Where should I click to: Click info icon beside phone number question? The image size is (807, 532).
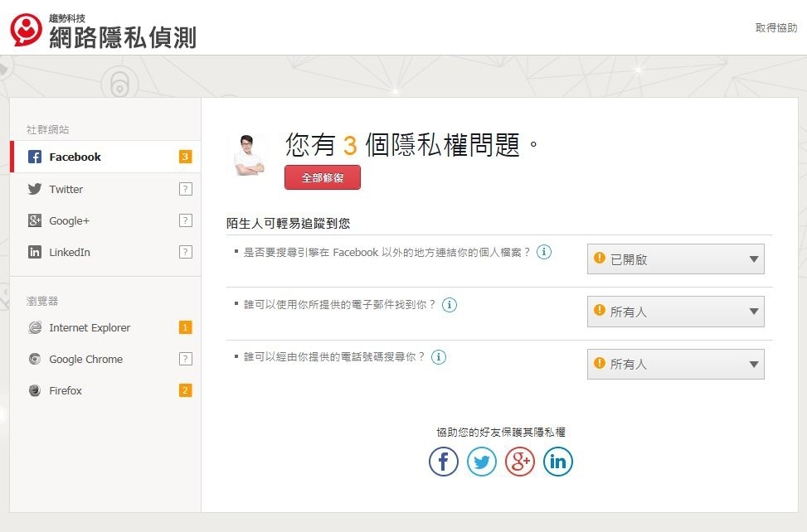click(x=439, y=357)
